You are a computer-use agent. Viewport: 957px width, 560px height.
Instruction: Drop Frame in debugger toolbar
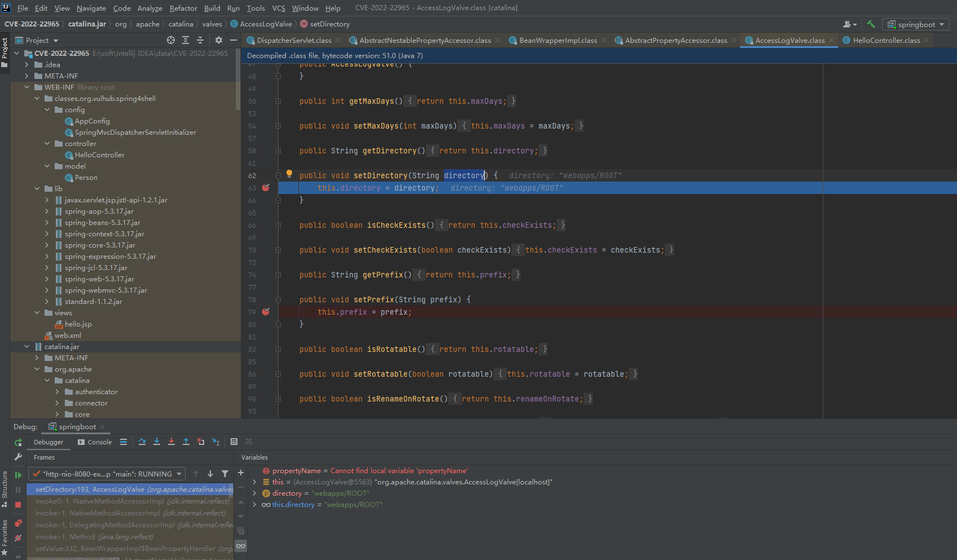pyautogui.click(x=201, y=442)
